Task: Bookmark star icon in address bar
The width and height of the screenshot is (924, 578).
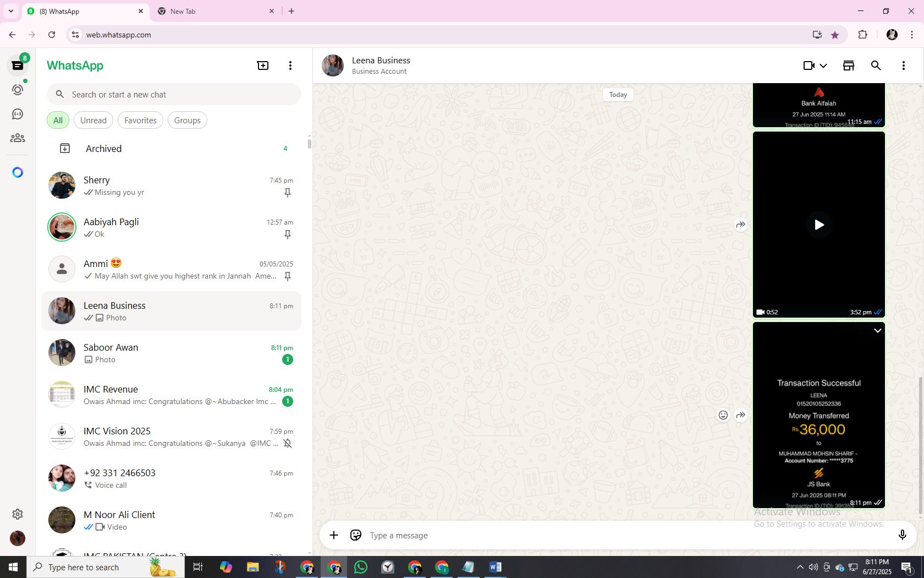Action: point(835,35)
